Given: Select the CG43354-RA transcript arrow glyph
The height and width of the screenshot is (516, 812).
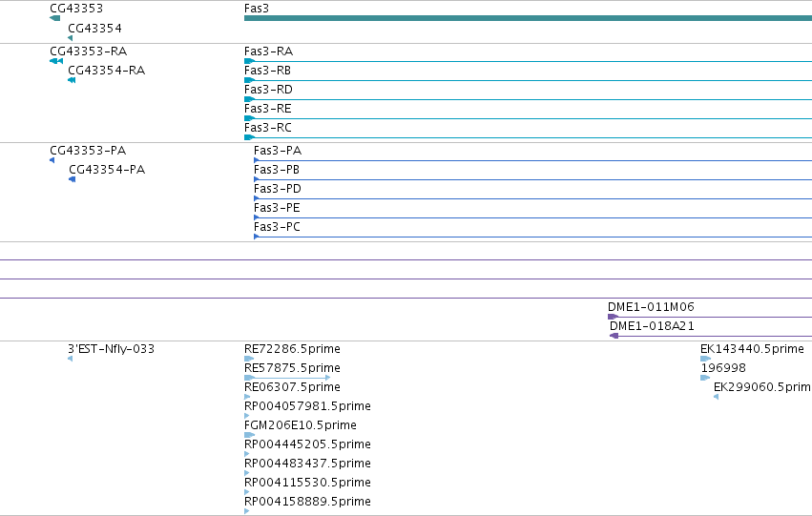Looking at the screenshot, I should [x=72, y=80].
